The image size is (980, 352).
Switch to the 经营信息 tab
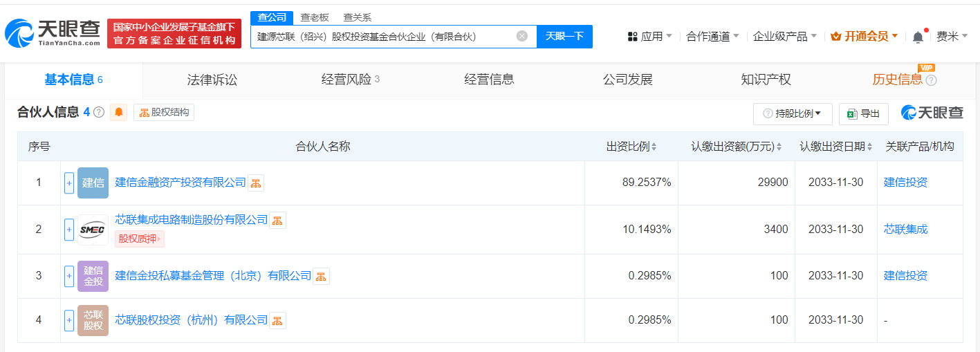[x=489, y=80]
